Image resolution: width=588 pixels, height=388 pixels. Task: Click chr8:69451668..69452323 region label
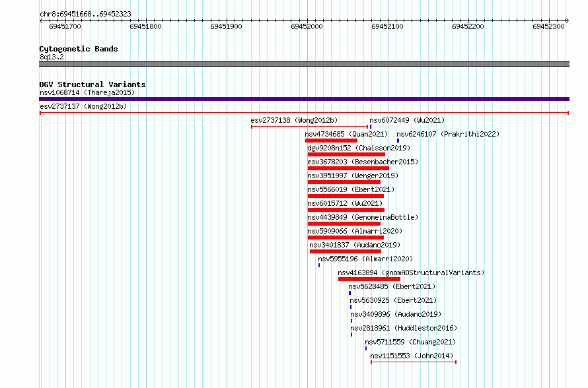[x=85, y=14]
